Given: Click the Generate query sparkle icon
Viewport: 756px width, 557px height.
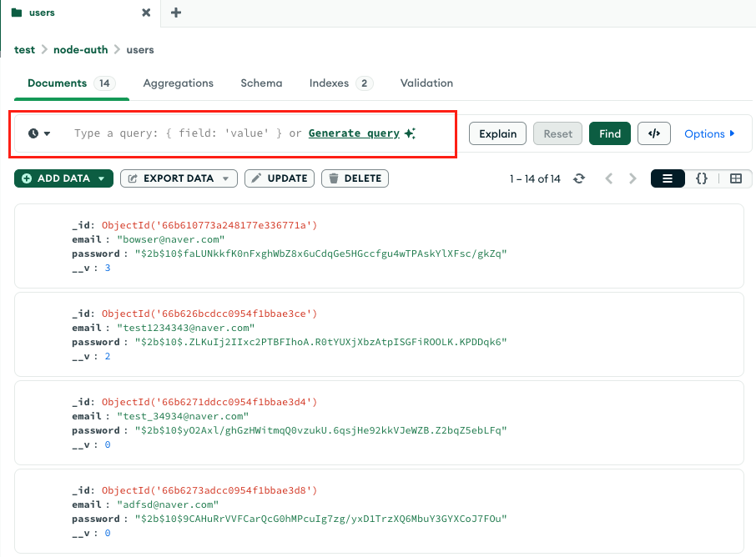Looking at the screenshot, I should click(x=410, y=133).
